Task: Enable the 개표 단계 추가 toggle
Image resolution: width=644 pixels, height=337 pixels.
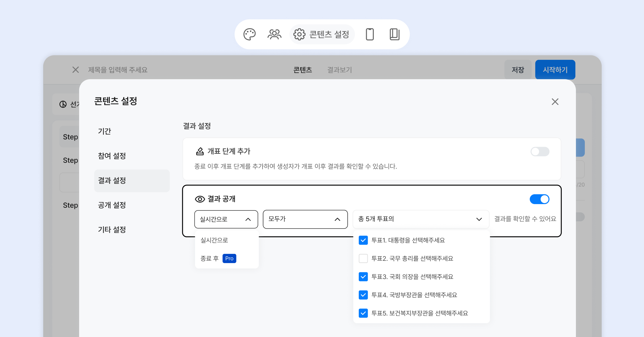Action: click(x=540, y=152)
